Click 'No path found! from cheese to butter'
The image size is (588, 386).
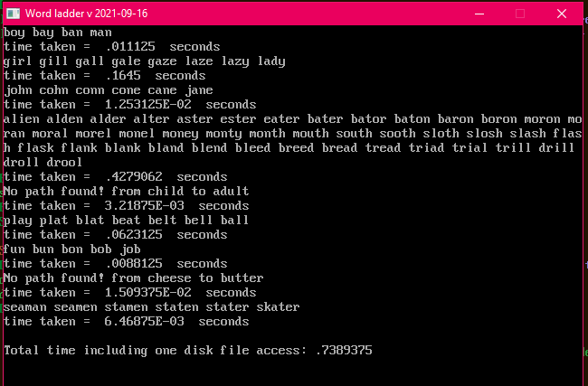pos(133,278)
